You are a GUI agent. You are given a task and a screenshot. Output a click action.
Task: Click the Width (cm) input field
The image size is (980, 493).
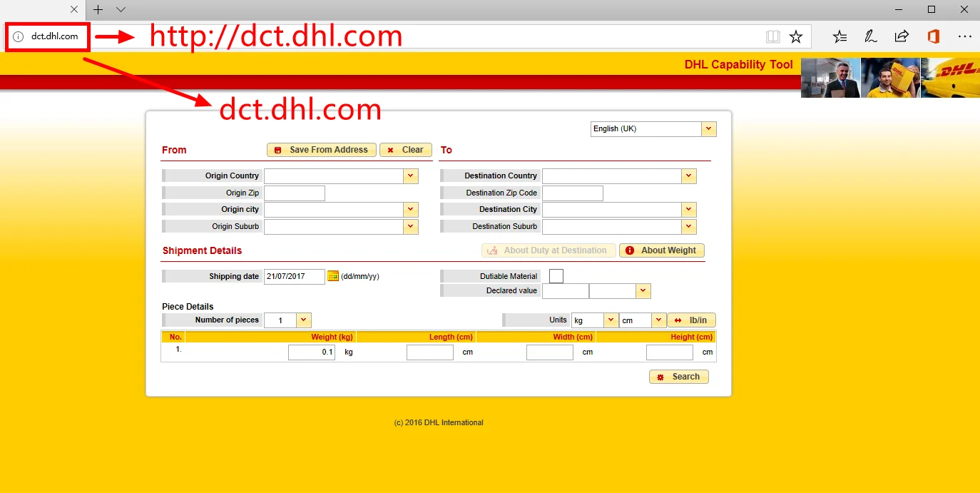(x=550, y=352)
